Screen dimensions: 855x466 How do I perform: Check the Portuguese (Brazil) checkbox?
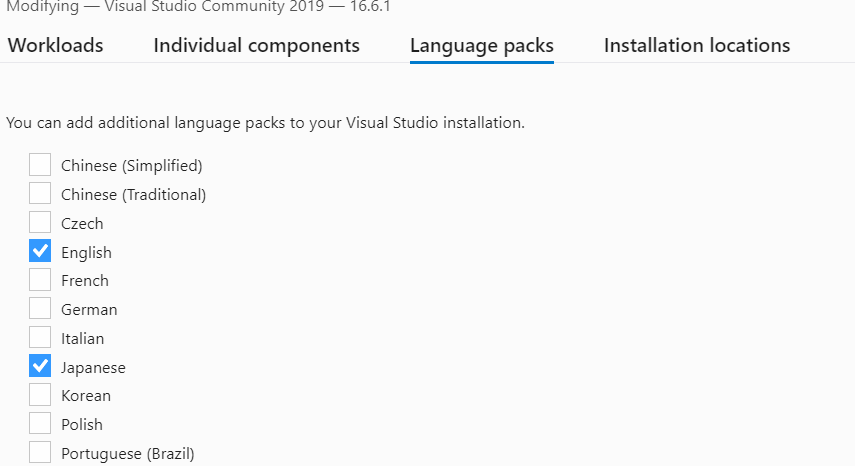40,452
